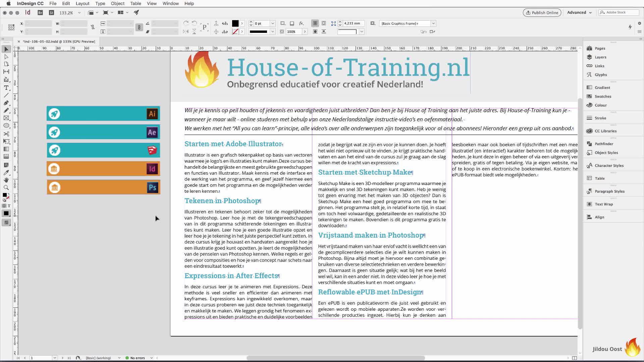644x362 pixels.
Task: Open the fx effects menu icon
Action: pos(302,23)
